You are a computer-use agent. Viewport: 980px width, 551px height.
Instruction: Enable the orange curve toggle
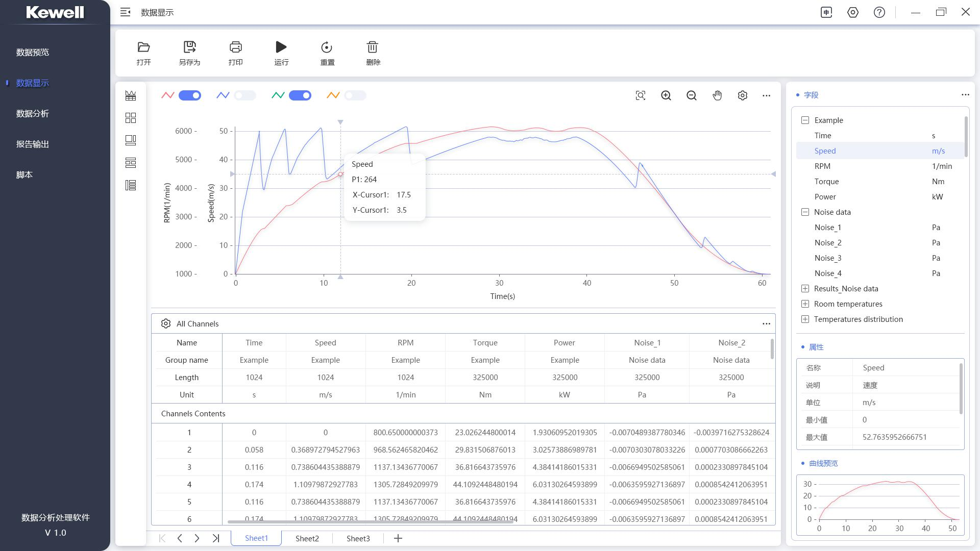[x=355, y=95]
